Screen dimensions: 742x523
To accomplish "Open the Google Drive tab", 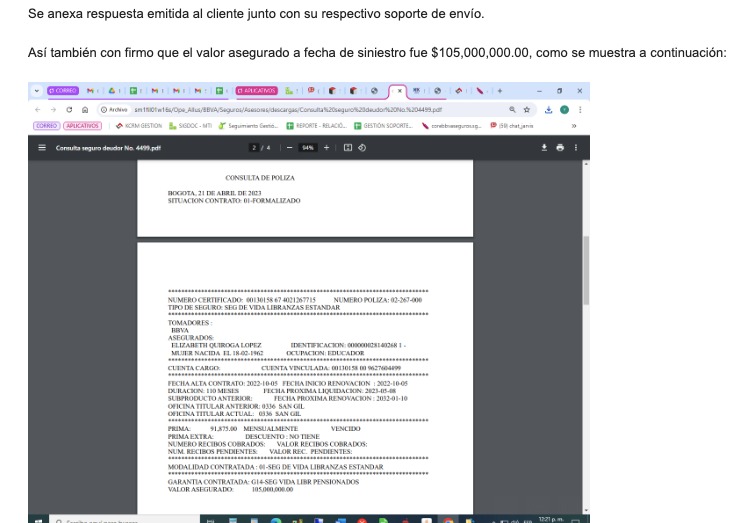I will 112,90.
